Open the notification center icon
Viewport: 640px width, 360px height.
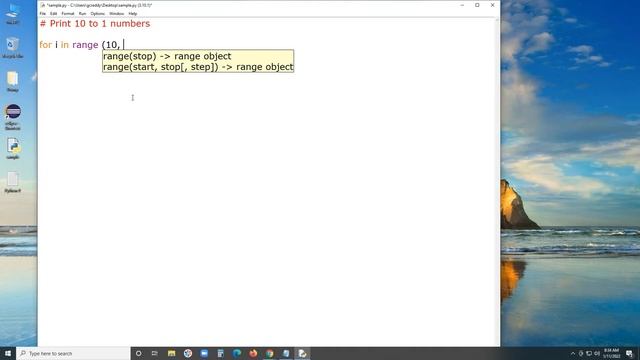pos(629,353)
